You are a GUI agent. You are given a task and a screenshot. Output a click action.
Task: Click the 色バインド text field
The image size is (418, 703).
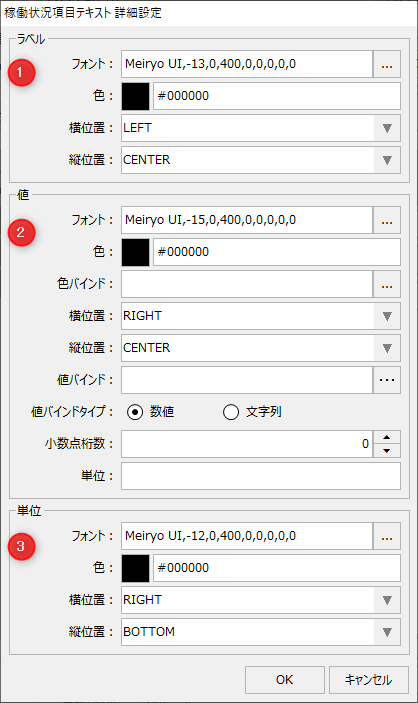(247, 284)
